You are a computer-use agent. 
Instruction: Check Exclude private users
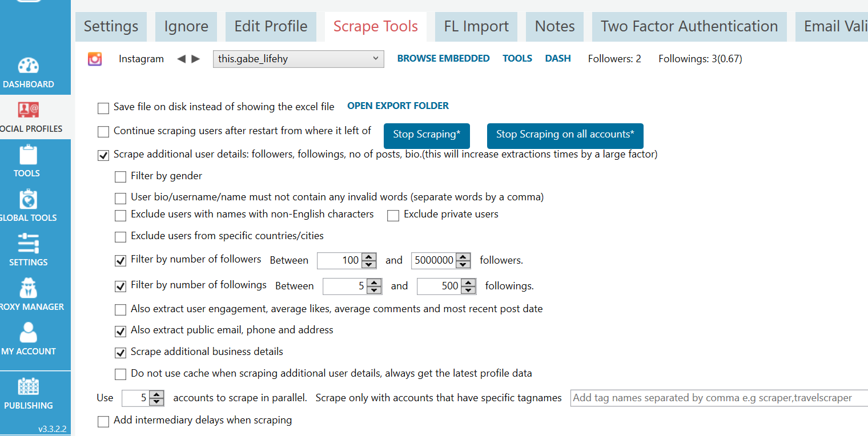coord(393,215)
